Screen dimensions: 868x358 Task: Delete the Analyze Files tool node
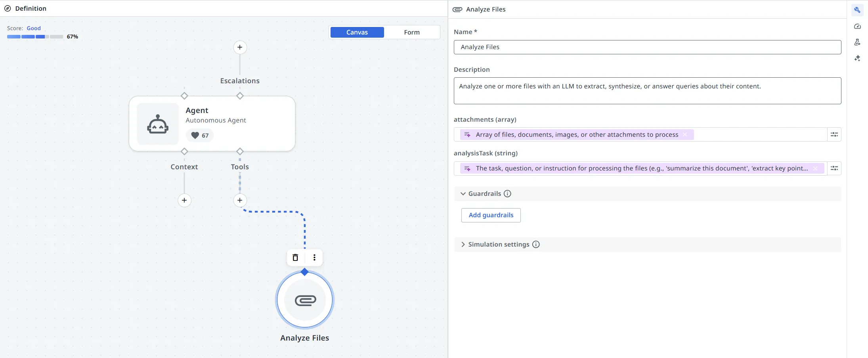pos(295,258)
